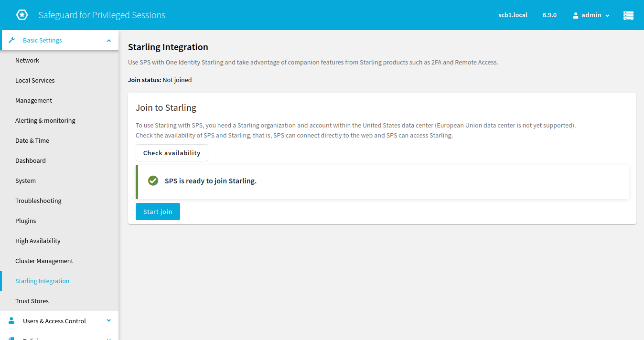Click the Starling Integration page heading
This screenshot has width=644, height=340.
tap(168, 47)
